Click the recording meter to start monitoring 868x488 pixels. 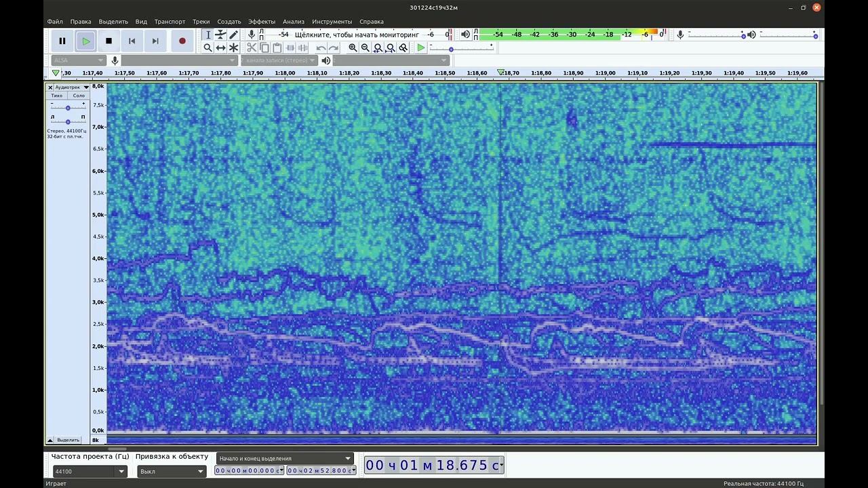point(357,34)
